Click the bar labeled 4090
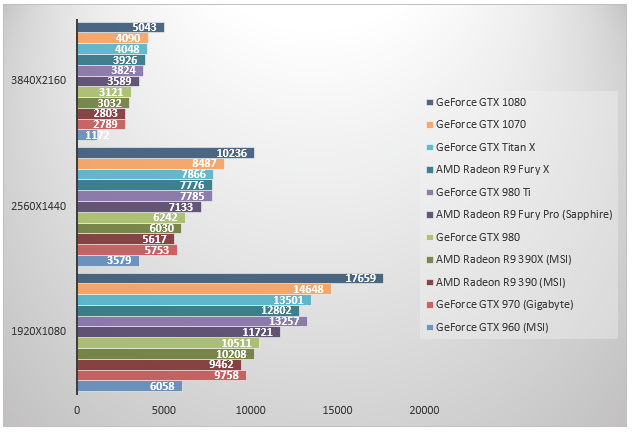This screenshot has width=632, height=433. coord(113,38)
